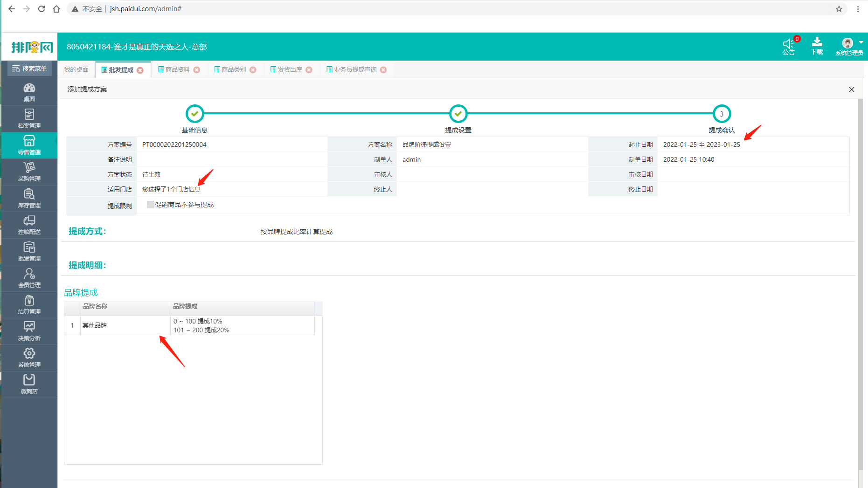
Task: Click 方案状态 value 待生效
Action: [151, 174]
